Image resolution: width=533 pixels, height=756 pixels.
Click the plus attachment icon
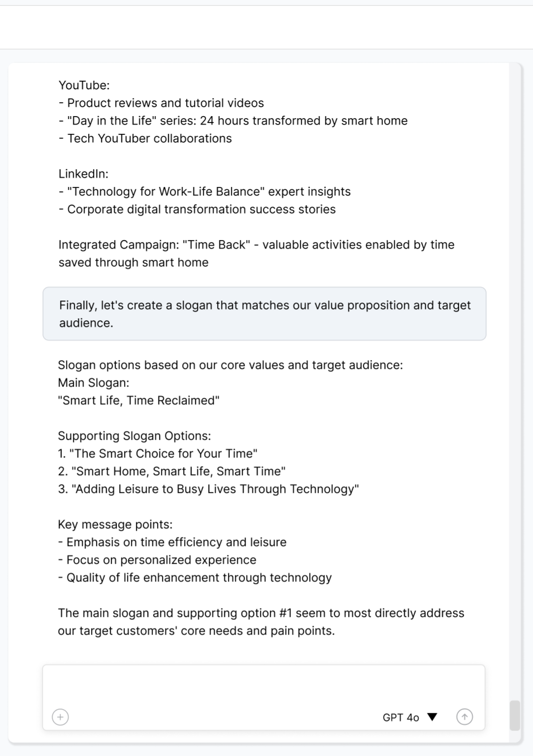click(61, 717)
